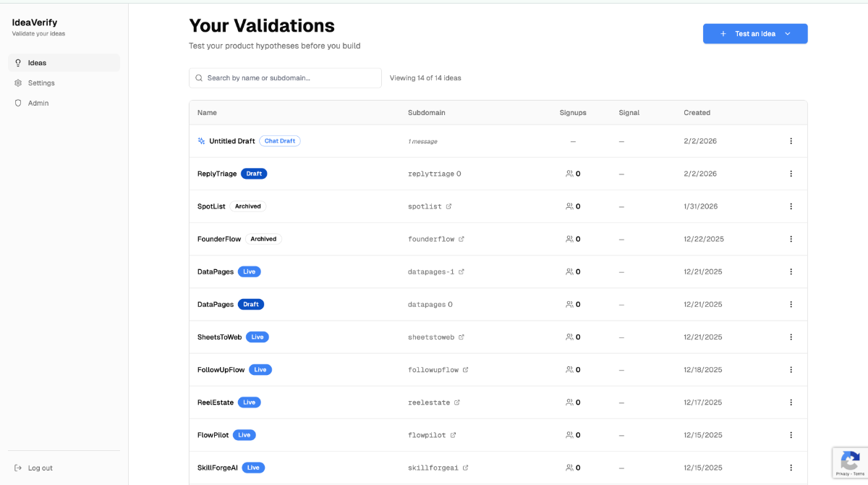Open external link icon beside reelestate subdomain
The height and width of the screenshot is (485, 868).
(457, 402)
